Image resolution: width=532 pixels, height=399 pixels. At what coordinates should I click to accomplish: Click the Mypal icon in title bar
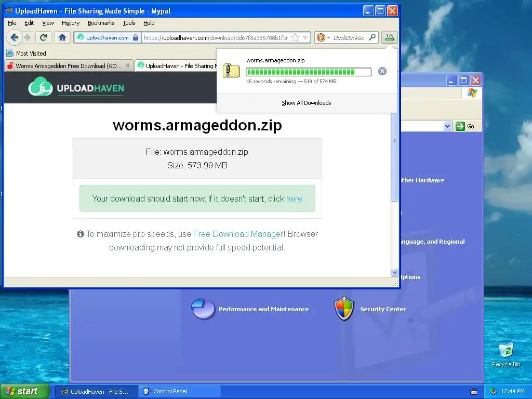pyautogui.click(x=9, y=10)
